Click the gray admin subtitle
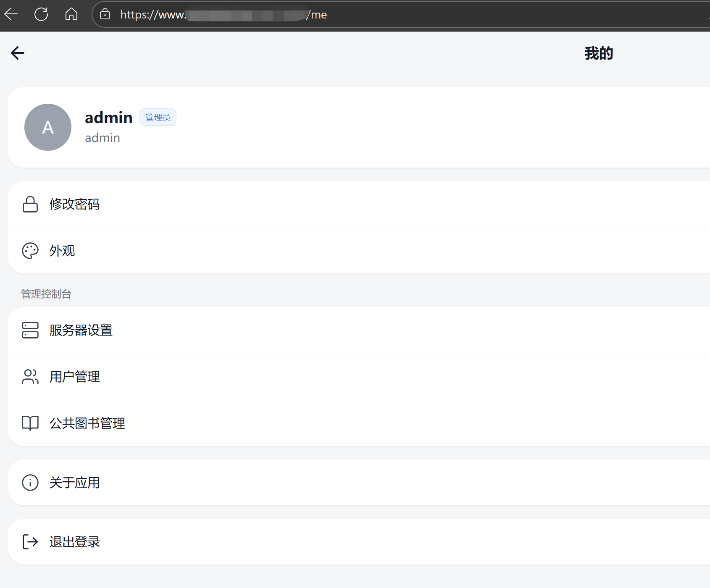Screen dimensions: 710x588 coord(103,138)
